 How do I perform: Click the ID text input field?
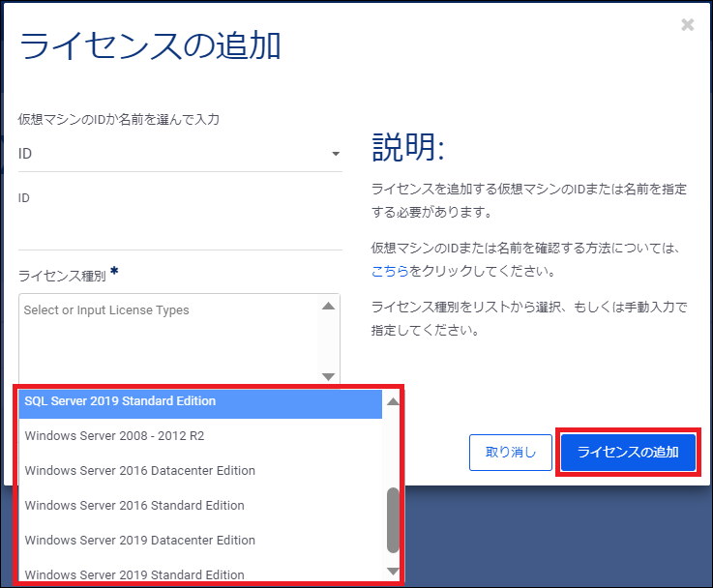point(180,231)
